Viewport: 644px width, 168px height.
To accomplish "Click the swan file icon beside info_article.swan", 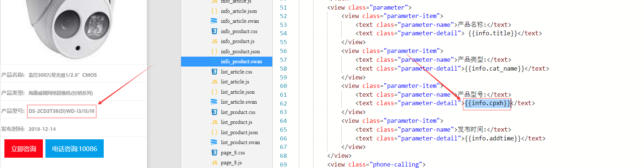I will [x=214, y=21].
